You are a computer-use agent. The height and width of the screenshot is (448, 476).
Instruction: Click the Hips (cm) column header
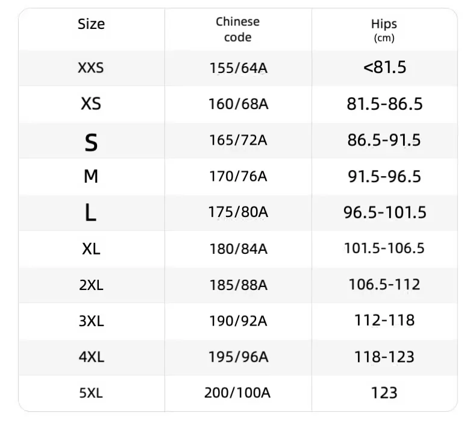pos(384,30)
